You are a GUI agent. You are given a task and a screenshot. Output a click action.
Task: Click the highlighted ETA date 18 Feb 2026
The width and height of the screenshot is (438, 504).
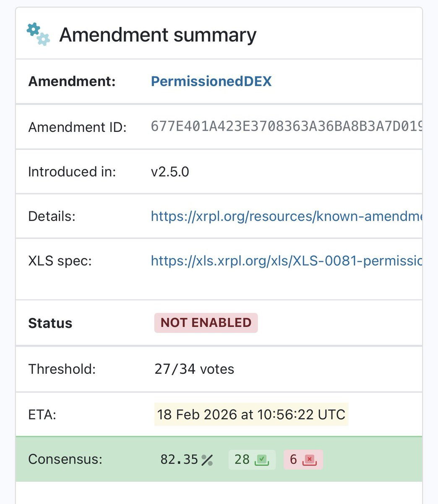[251, 415]
